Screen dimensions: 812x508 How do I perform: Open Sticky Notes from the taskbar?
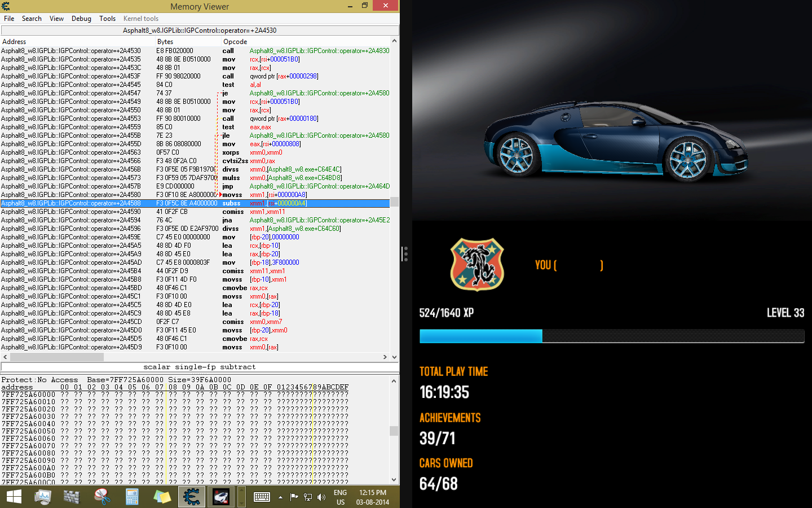pyautogui.click(x=161, y=497)
